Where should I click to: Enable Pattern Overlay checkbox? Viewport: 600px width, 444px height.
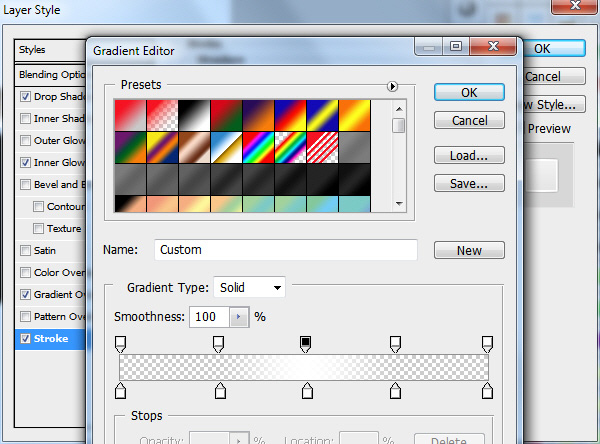point(25,317)
